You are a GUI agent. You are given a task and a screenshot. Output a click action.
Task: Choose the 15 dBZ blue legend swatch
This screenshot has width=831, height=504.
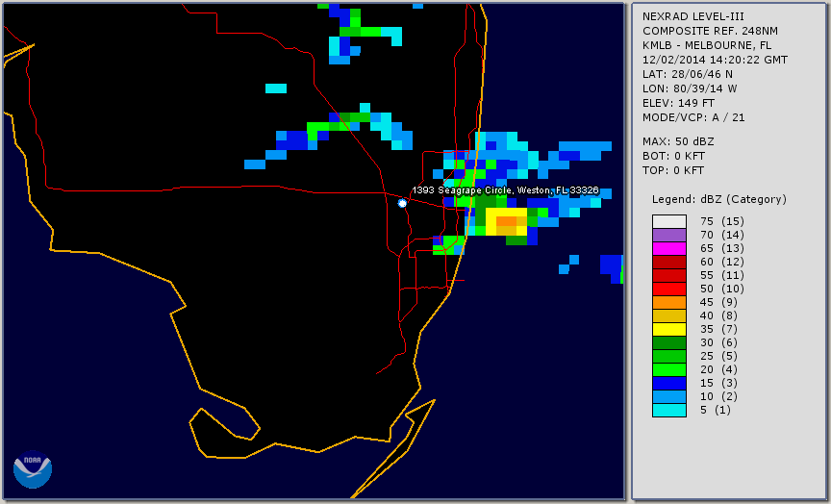[668, 383]
